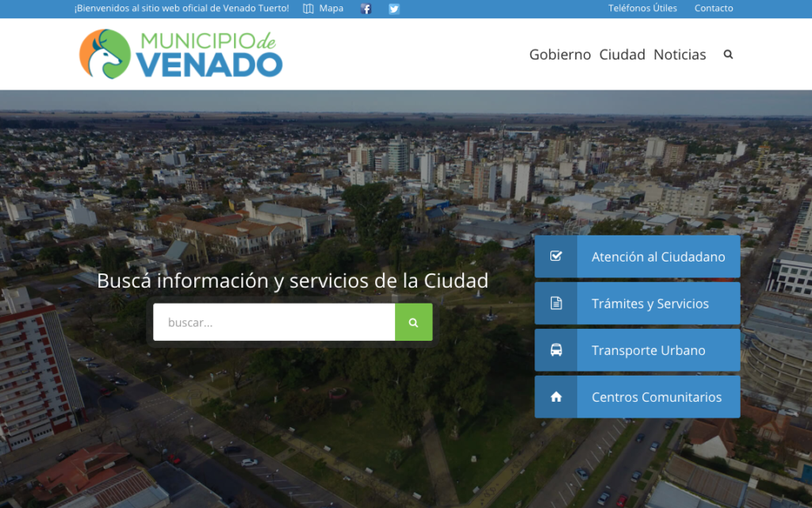Click the Bienvenidos welcome text

(182, 8)
